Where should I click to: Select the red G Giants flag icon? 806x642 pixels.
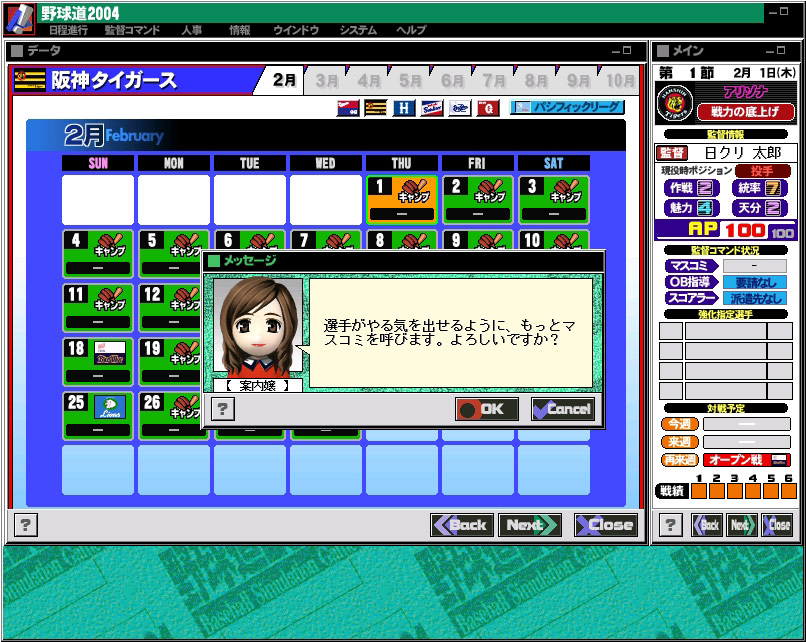(488, 108)
